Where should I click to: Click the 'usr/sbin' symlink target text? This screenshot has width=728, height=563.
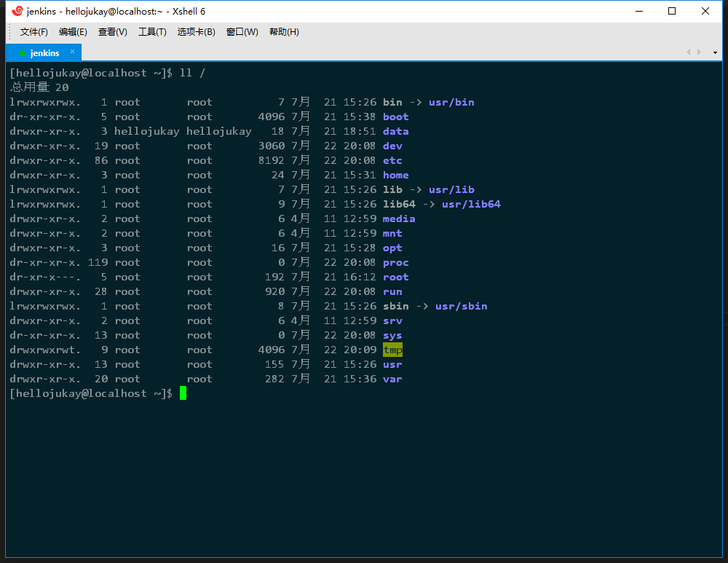click(461, 306)
